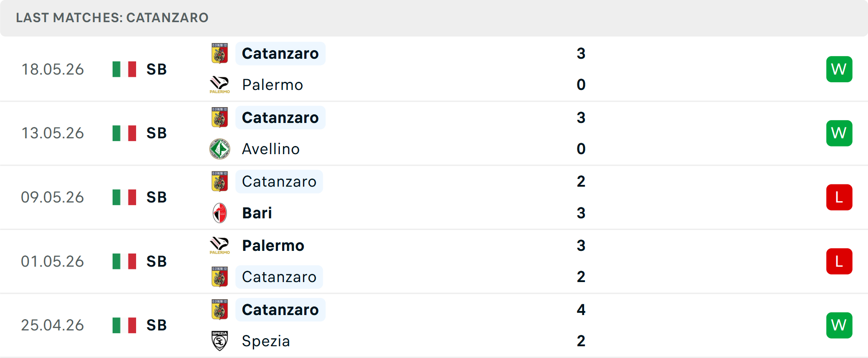Click Catanzaro crest in 09.05.26 match
868x358 pixels.
coord(220,181)
